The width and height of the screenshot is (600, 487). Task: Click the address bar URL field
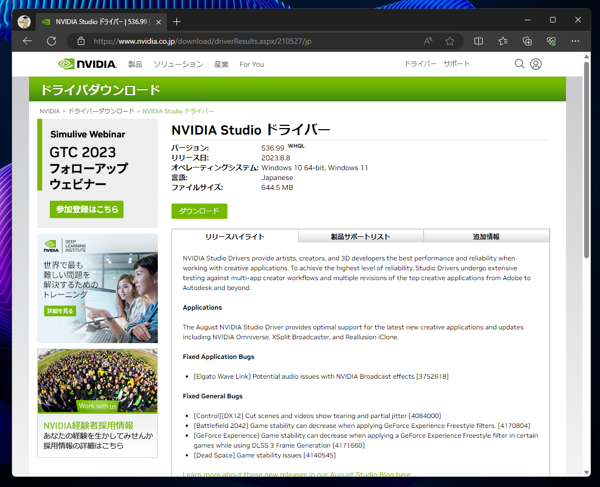[245, 41]
